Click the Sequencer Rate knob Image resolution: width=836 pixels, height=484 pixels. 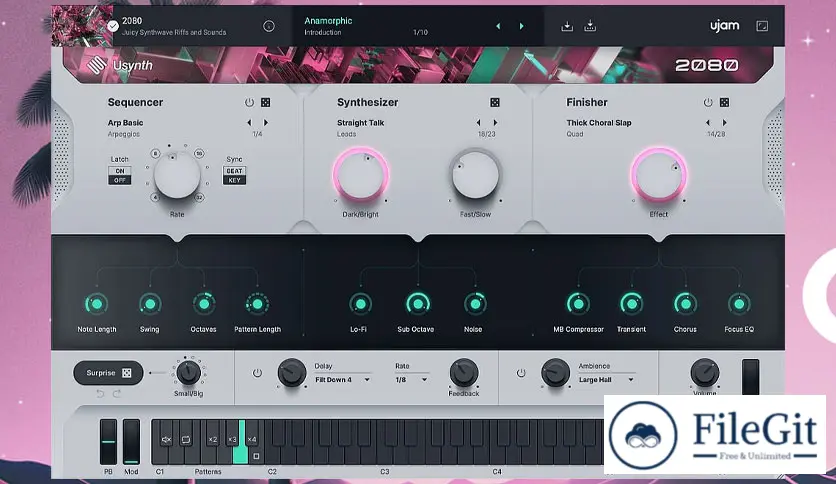177,175
